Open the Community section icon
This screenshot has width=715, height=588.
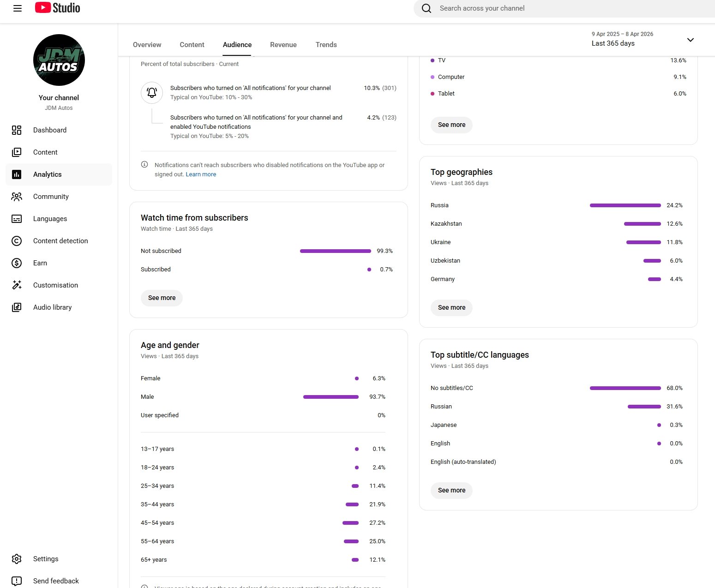pos(17,197)
